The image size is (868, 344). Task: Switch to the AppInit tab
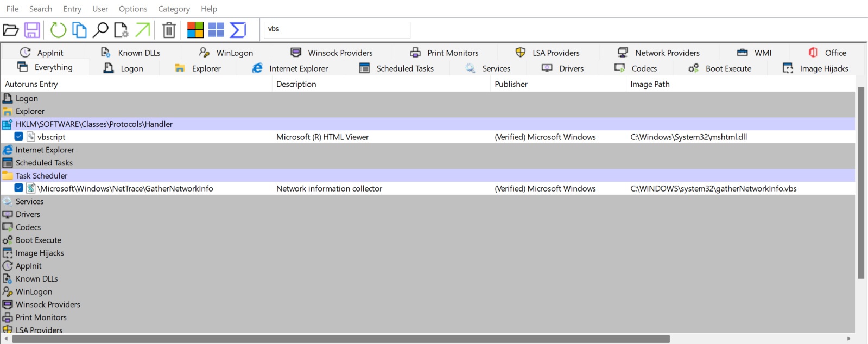pyautogui.click(x=42, y=53)
